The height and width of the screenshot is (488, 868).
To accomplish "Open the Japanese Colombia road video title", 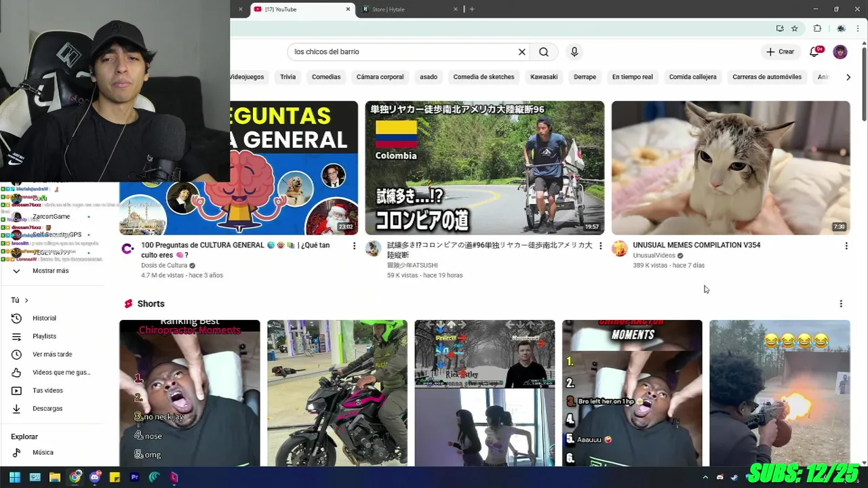I will [490, 249].
